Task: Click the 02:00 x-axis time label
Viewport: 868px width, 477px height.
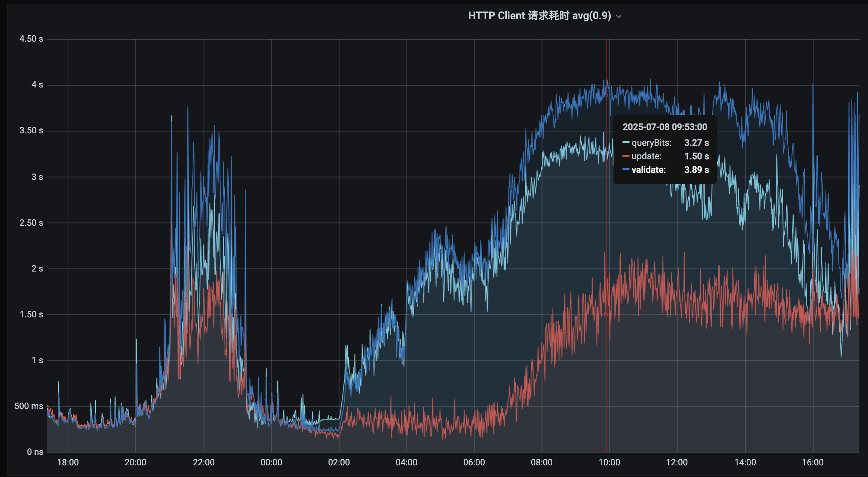Action: (339, 462)
